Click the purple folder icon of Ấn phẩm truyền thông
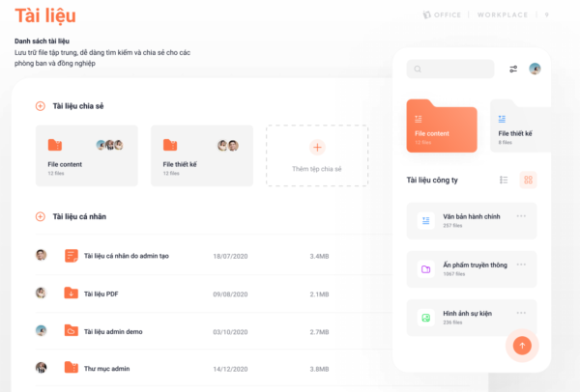This screenshot has width=580, height=392. coord(426,269)
